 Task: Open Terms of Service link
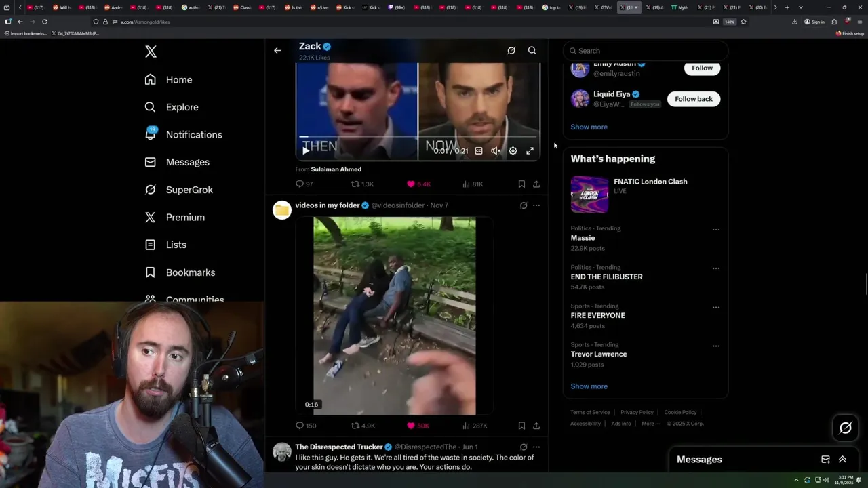[x=590, y=412]
